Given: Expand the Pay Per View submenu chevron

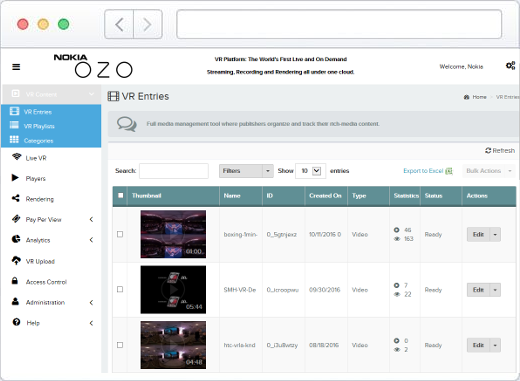Looking at the screenshot, I should click(x=91, y=219).
